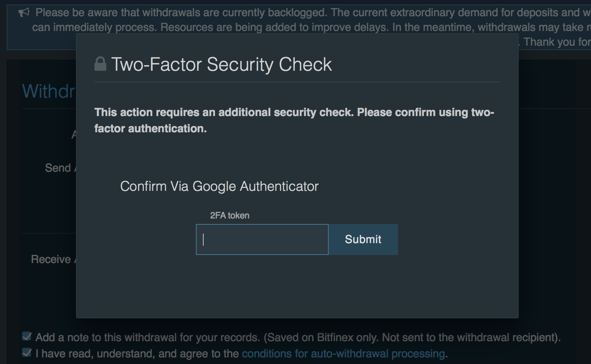Open conditions for auto-withdrawal processing link

[343, 354]
